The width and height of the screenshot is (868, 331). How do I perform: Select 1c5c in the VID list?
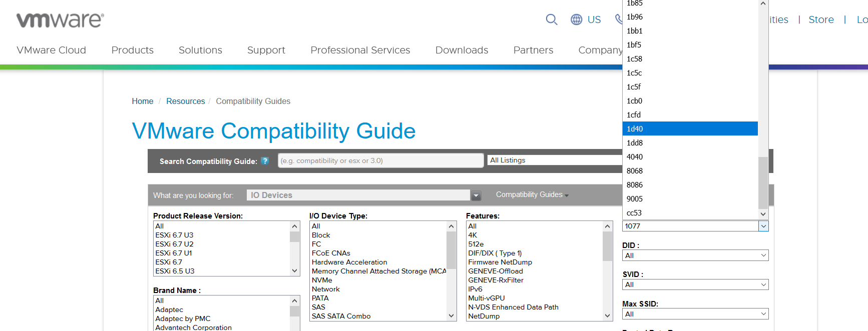(x=690, y=72)
